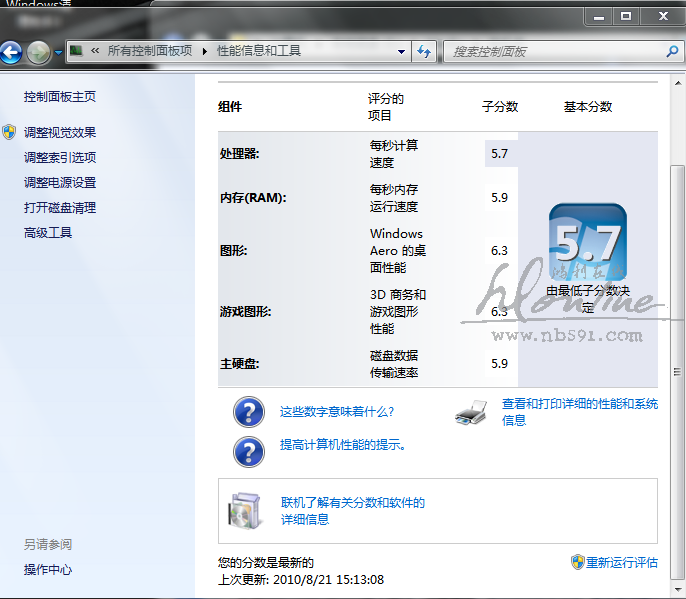Viewport: 686px width, 599px height.
Task: Open the recent pages dropdown arrow
Action: tap(59, 52)
